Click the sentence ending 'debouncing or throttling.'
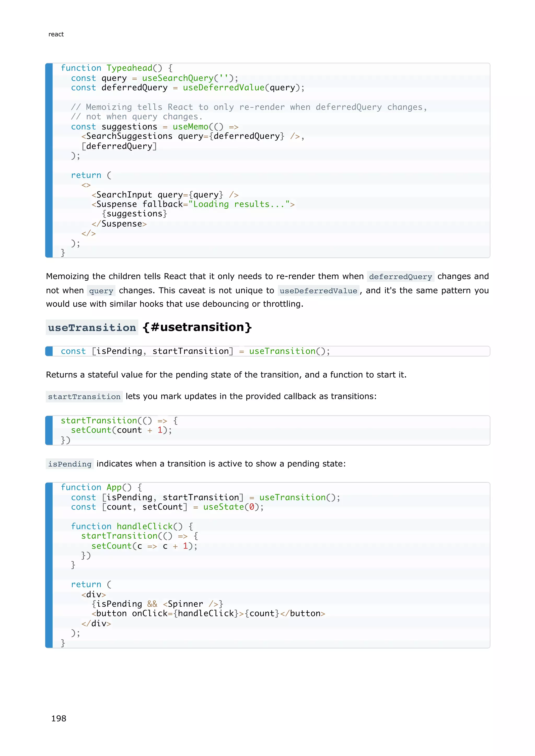Screen dimensions: 535x756 coord(175,304)
